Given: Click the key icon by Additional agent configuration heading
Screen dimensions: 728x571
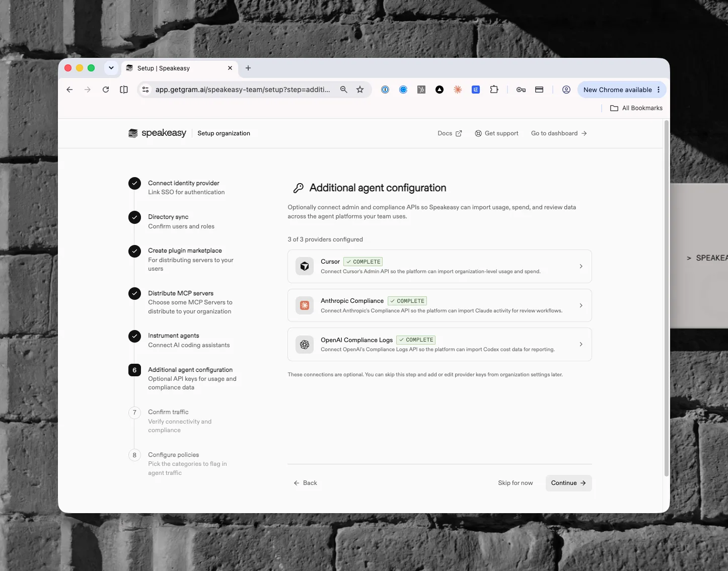Looking at the screenshot, I should click(x=299, y=188).
